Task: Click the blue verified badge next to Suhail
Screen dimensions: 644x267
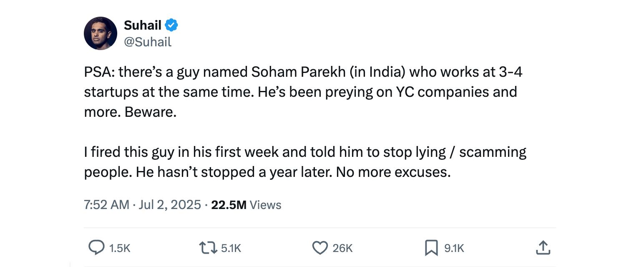Action: pos(171,25)
